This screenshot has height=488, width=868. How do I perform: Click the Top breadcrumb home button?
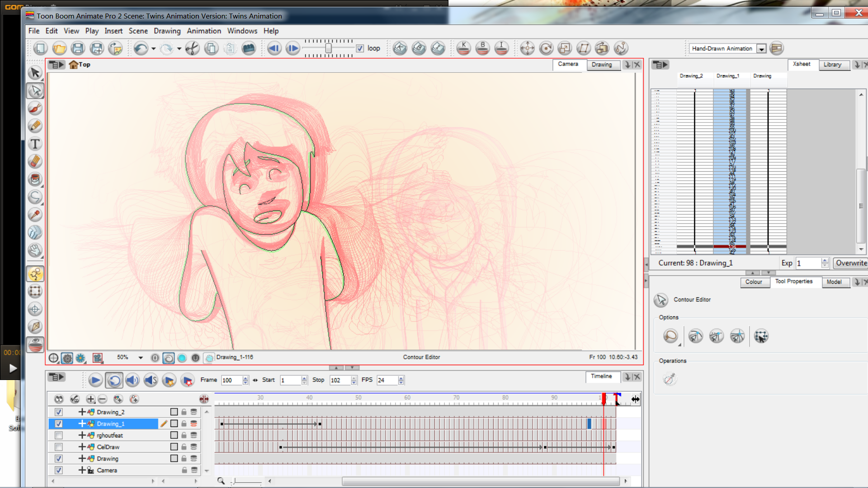(80, 65)
